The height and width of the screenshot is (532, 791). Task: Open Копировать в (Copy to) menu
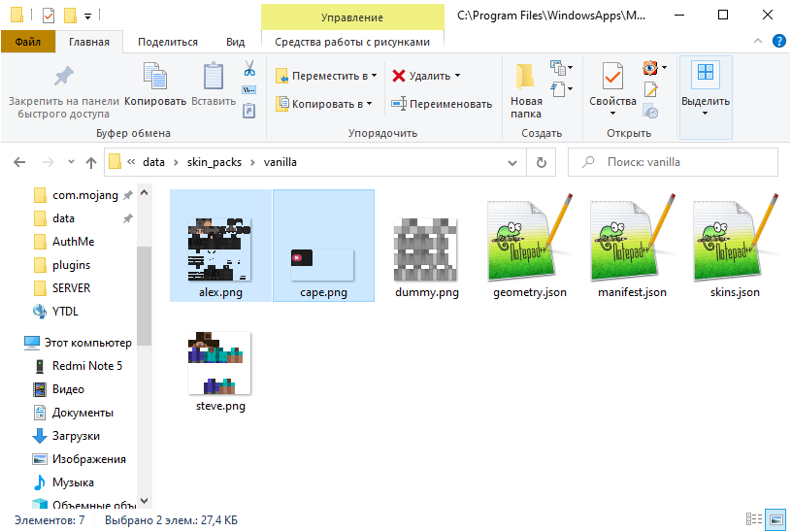point(324,104)
